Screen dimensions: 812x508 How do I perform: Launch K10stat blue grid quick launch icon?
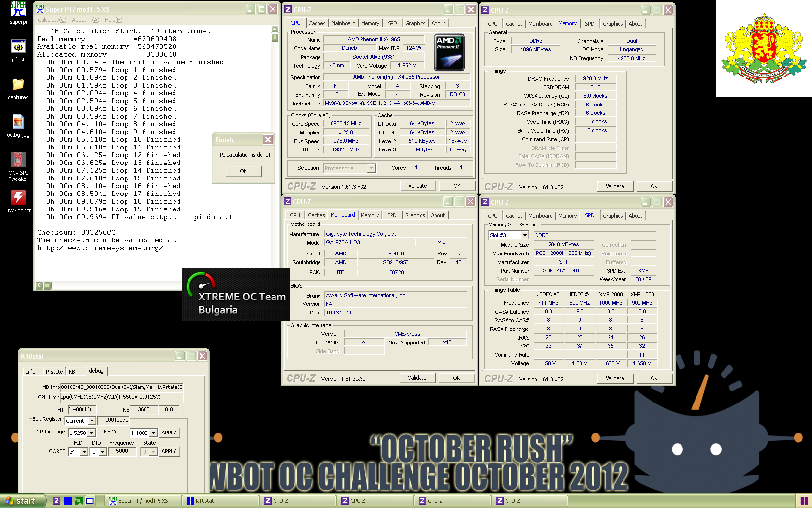(x=68, y=501)
